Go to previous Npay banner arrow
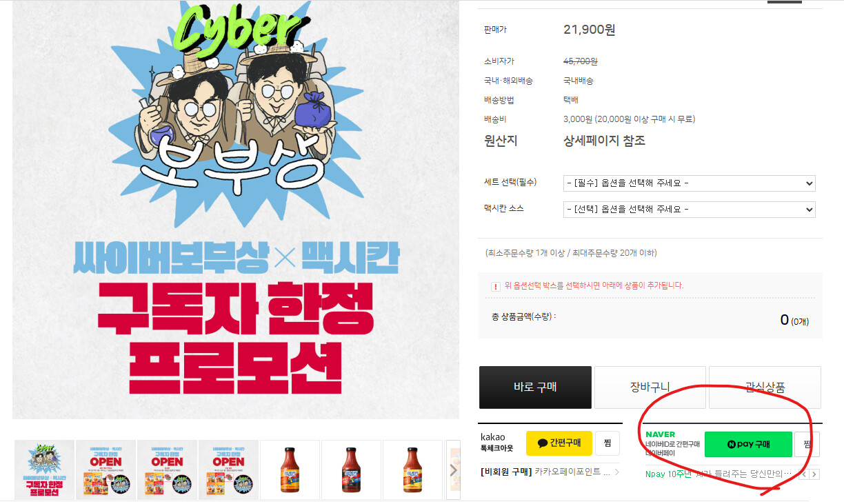 tap(803, 474)
